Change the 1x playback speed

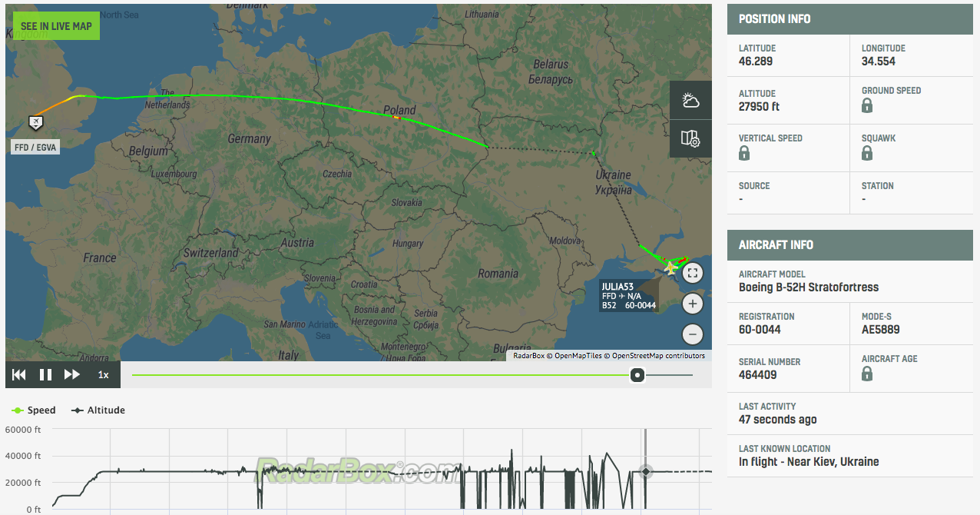click(x=103, y=375)
